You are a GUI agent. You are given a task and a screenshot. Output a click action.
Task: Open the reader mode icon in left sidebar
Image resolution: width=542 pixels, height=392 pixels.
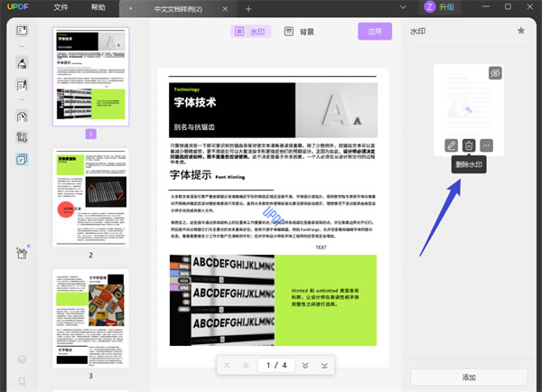[22, 32]
